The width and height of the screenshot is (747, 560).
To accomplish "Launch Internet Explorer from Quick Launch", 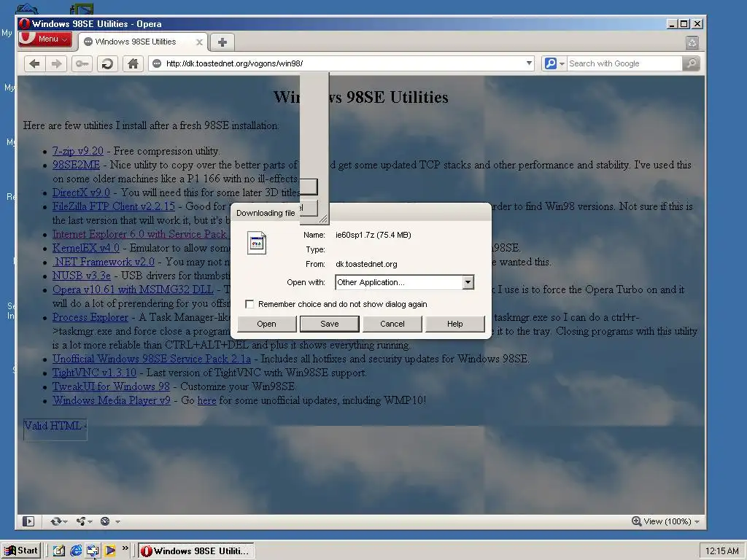I will point(76,551).
